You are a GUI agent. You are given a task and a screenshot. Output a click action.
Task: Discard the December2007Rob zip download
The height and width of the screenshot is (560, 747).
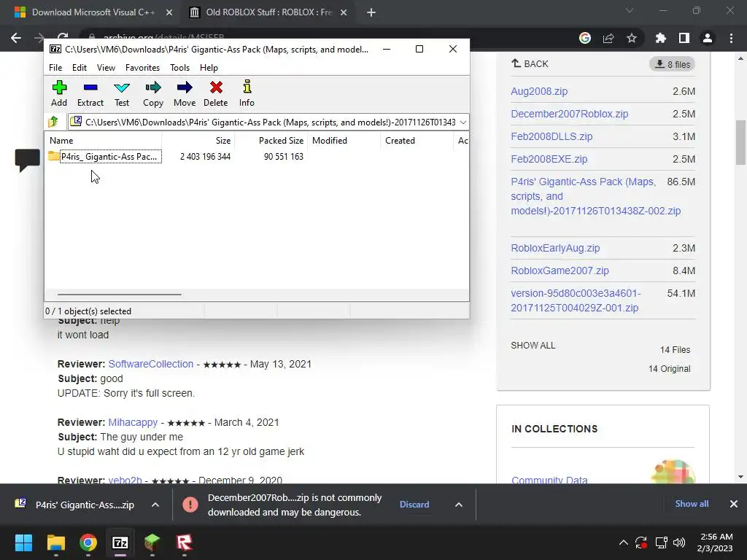[x=414, y=505]
